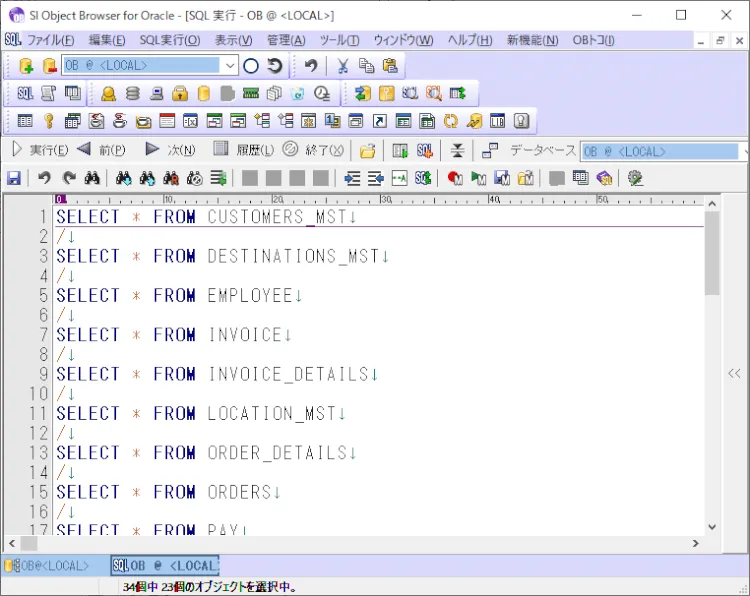Open the 管理(A) menu
The width and height of the screenshot is (750, 596).
pyautogui.click(x=286, y=40)
